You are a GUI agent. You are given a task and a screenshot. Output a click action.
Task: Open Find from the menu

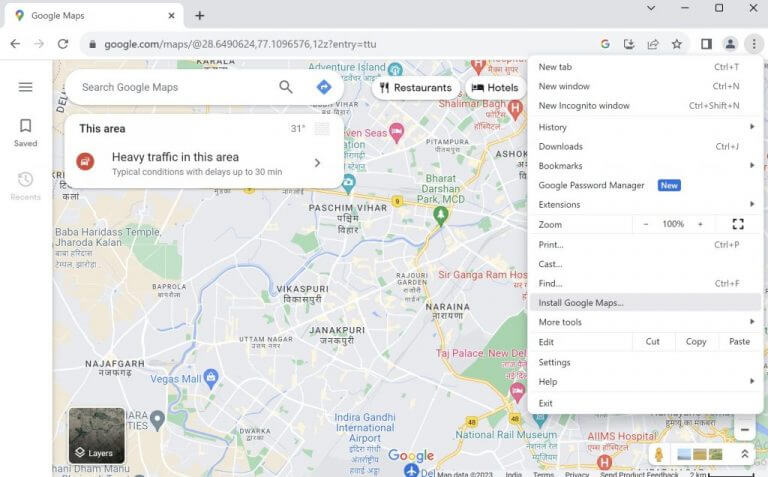click(x=645, y=283)
